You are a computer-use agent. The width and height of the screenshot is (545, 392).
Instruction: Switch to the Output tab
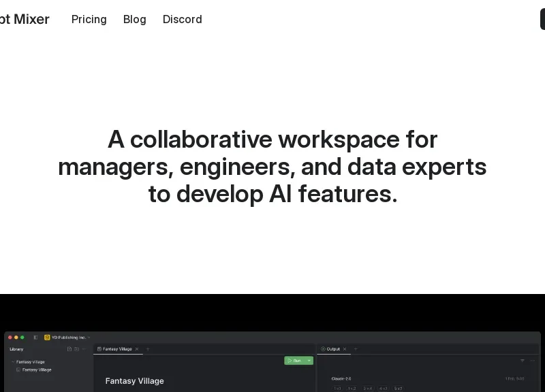point(332,349)
